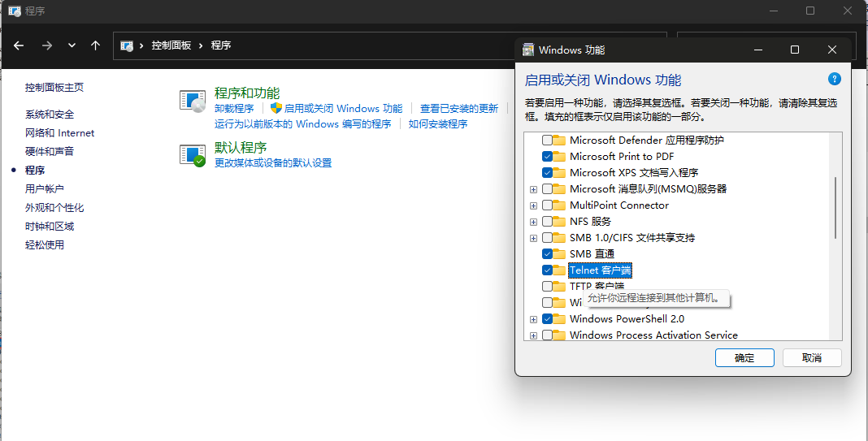Uncheck Microsoft Print to PDF

547,156
